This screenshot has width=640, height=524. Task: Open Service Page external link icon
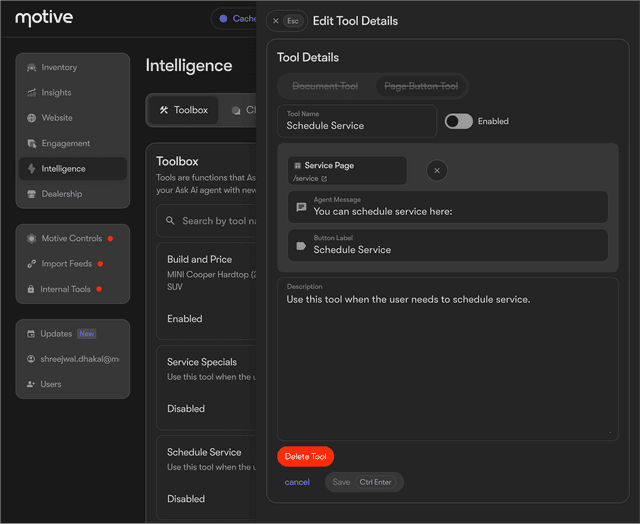(324, 179)
